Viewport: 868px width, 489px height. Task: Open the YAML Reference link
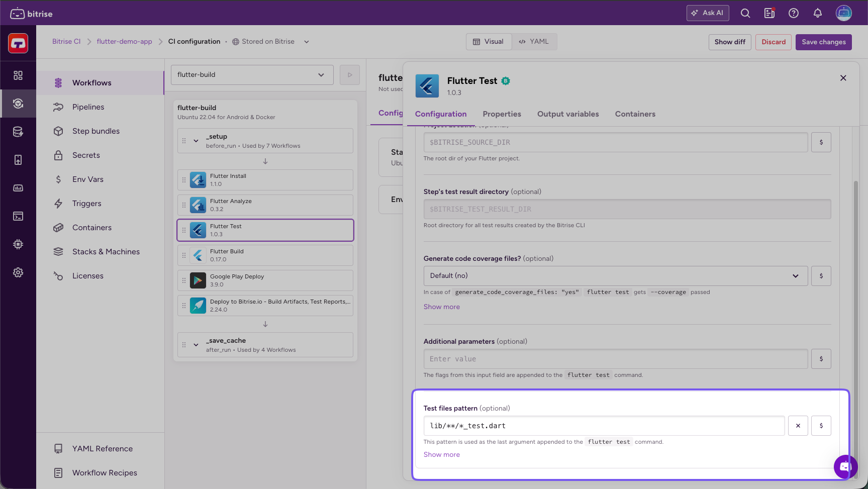tap(101, 449)
